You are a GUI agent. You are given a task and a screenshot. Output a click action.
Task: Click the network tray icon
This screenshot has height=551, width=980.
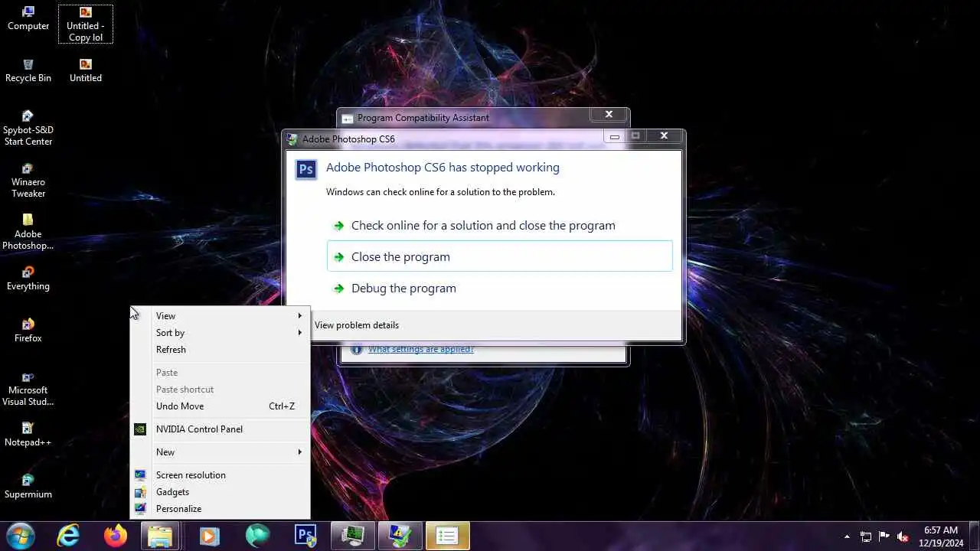pos(866,536)
